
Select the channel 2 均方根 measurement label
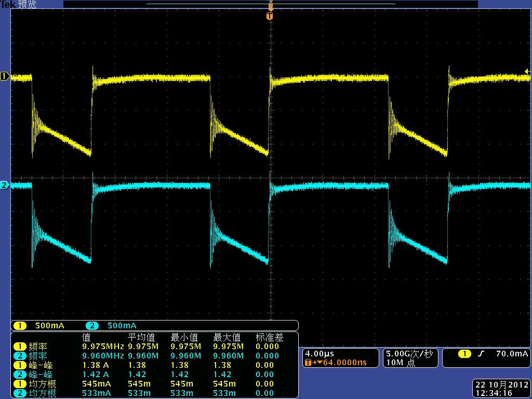(x=43, y=393)
